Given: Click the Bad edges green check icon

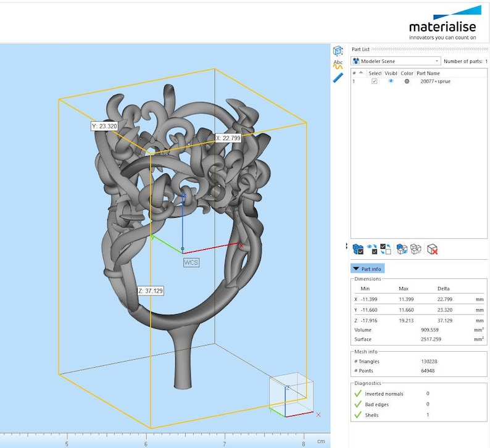Looking at the screenshot, I should click(x=358, y=404).
